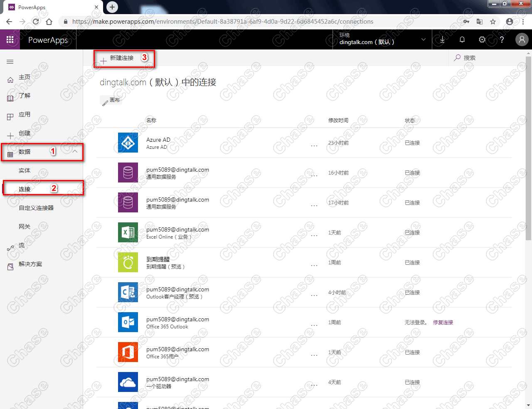
Task: Select the 自定义连接器 sidebar entry
Action: pyautogui.click(x=36, y=207)
